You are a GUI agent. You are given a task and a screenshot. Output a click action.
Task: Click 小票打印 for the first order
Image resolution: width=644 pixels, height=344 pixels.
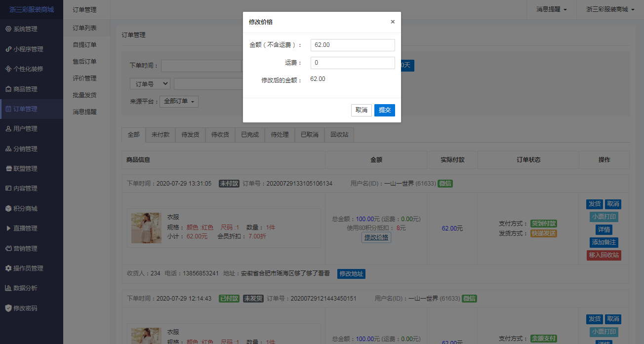pos(604,217)
